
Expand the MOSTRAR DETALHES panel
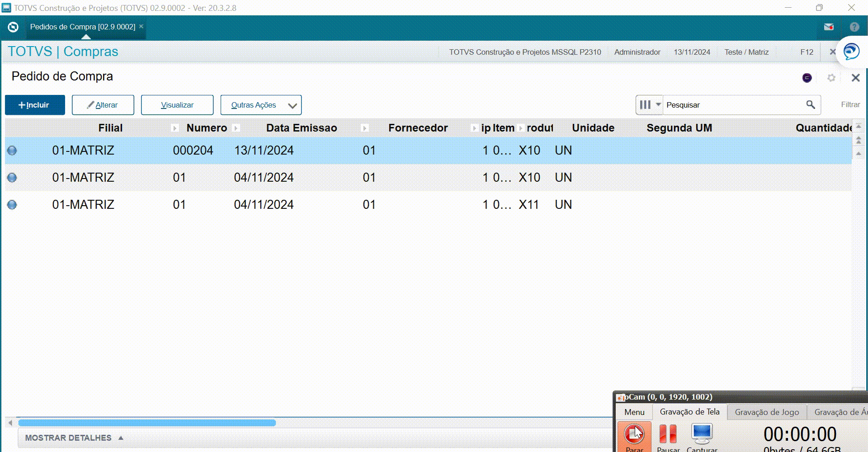pos(74,438)
